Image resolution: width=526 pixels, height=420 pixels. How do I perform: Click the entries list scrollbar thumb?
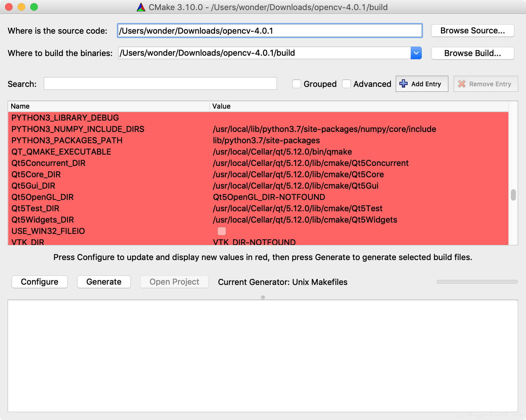point(513,195)
